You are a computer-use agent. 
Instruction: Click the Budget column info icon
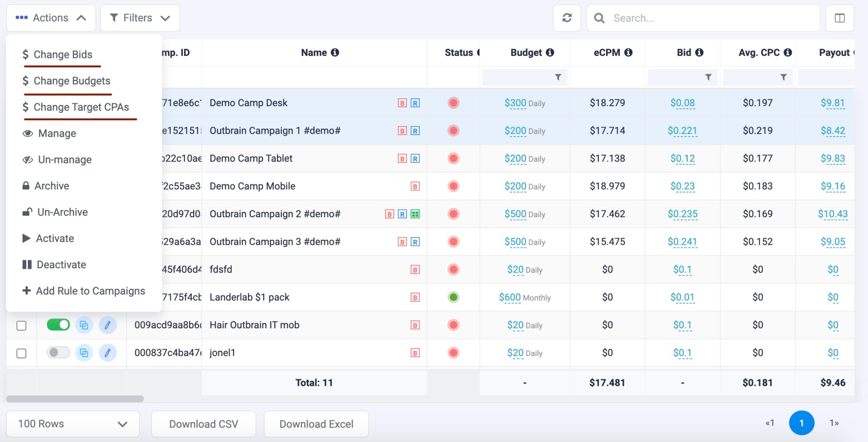[x=550, y=53]
